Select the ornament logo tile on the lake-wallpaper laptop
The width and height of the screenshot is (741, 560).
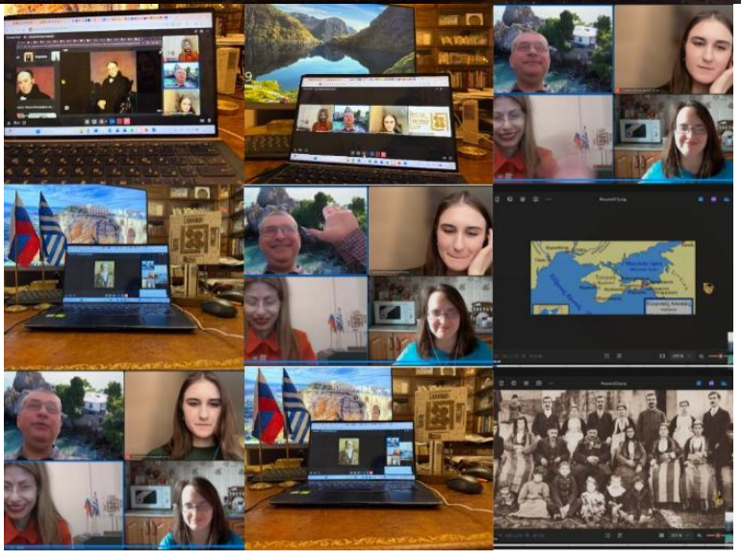429,121
